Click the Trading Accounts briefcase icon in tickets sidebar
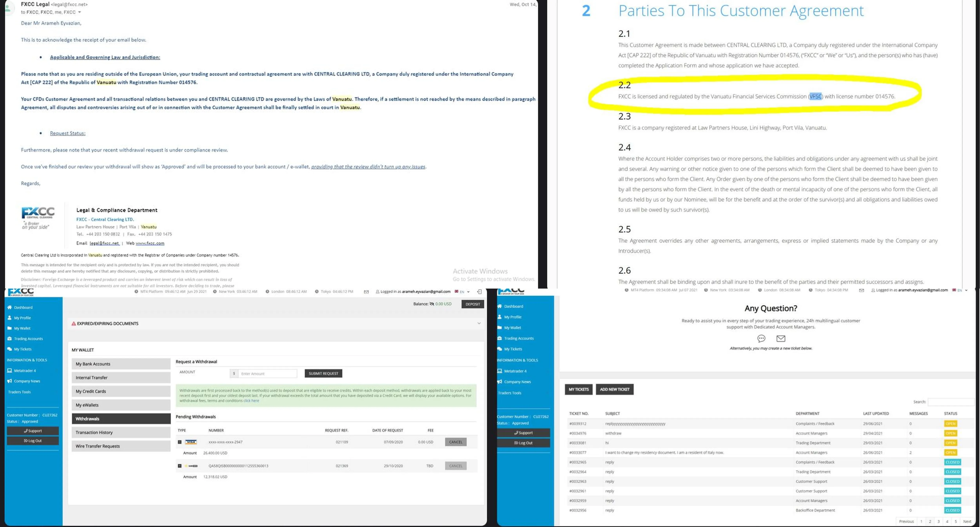This screenshot has width=980, height=527. (x=500, y=338)
